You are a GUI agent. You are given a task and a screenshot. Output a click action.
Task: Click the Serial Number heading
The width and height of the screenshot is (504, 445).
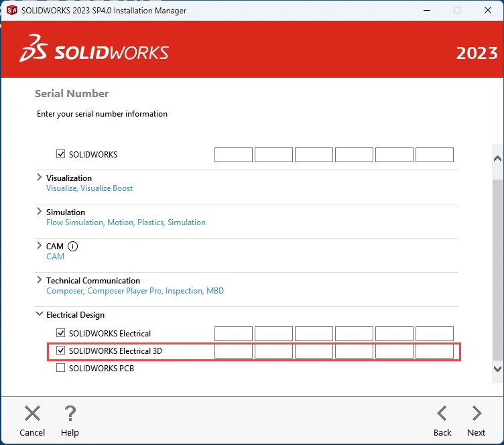72,94
